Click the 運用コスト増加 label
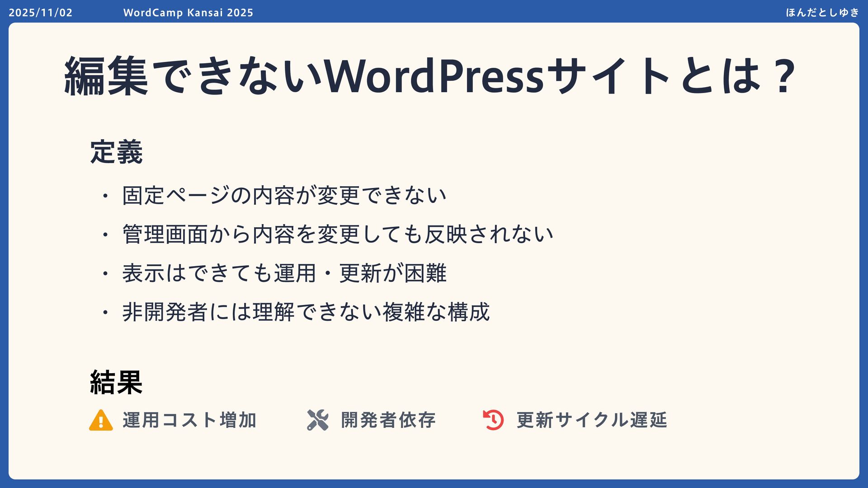 tap(189, 420)
